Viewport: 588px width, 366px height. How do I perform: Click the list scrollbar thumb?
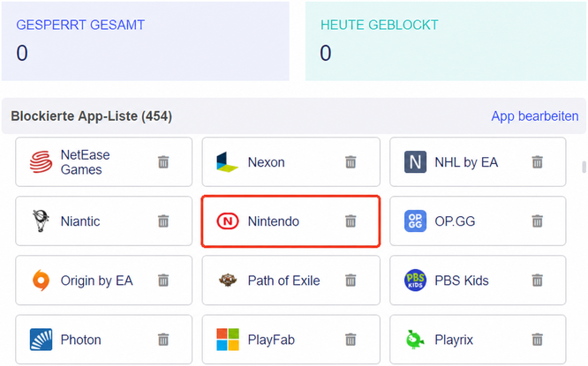point(584,167)
